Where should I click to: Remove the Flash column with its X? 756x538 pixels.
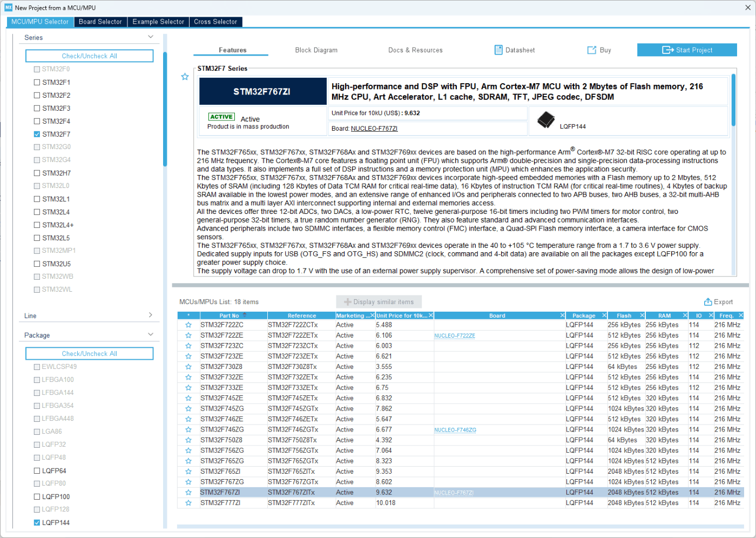pyautogui.click(x=642, y=315)
